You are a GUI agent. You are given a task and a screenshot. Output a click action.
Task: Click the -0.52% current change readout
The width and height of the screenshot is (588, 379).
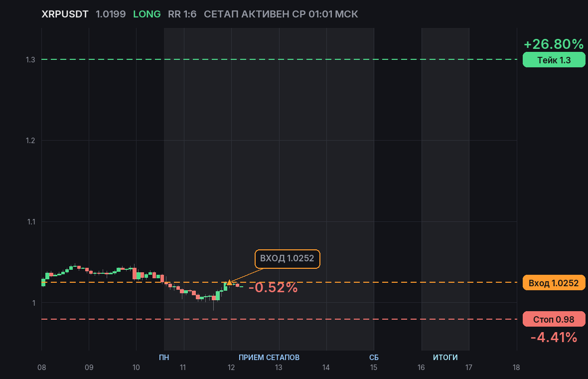tap(273, 287)
